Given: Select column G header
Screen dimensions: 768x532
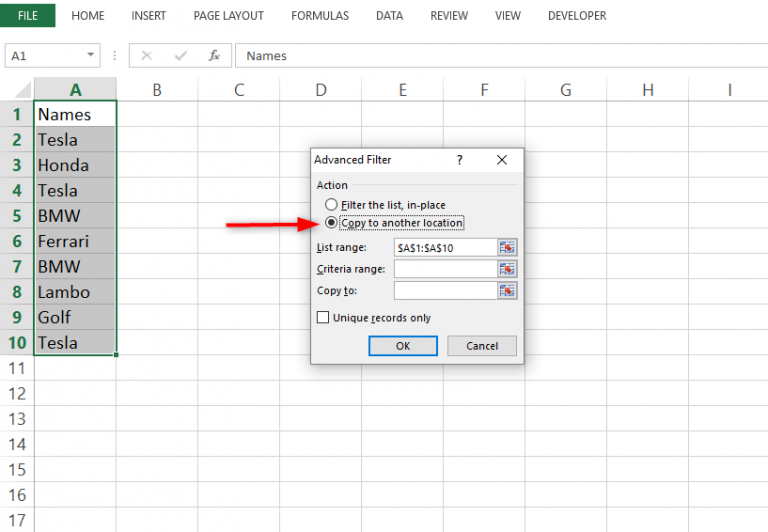Looking at the screenshot, I should 566,90.
